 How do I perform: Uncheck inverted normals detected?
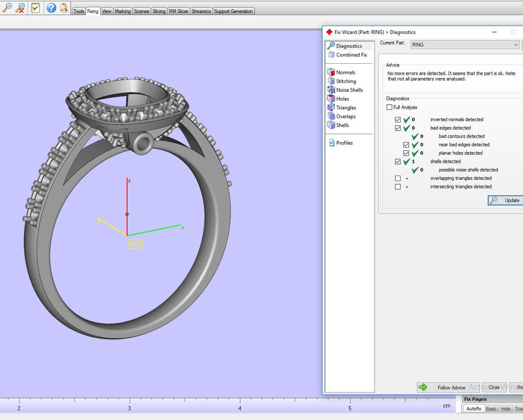pyautogui.click(x=398, y=119)
